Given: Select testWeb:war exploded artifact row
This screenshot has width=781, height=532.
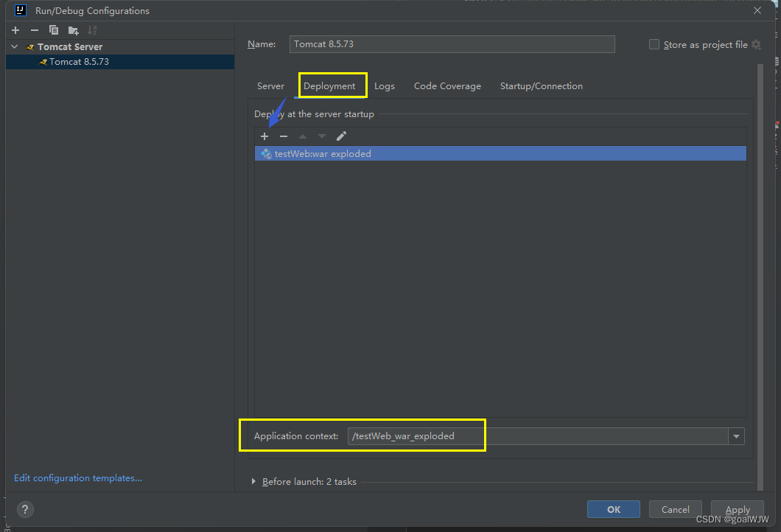Looking at the screenshot, I should tap(500, 153).
